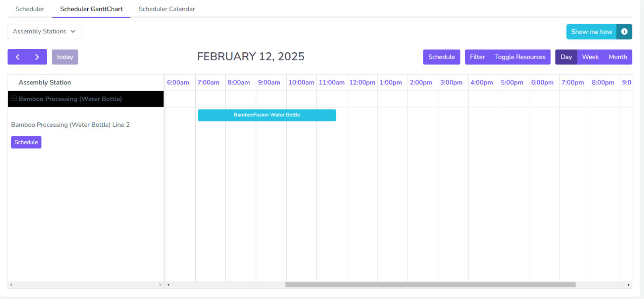
Task: Open the Scheduler Calendar tab
Action: pyautogui.click(x=167, y=9)
